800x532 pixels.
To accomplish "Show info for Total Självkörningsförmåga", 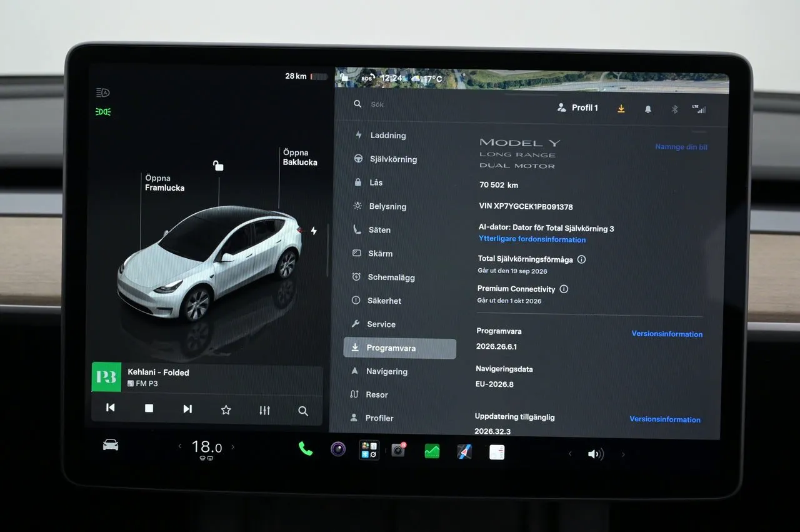I will point(581,259).
